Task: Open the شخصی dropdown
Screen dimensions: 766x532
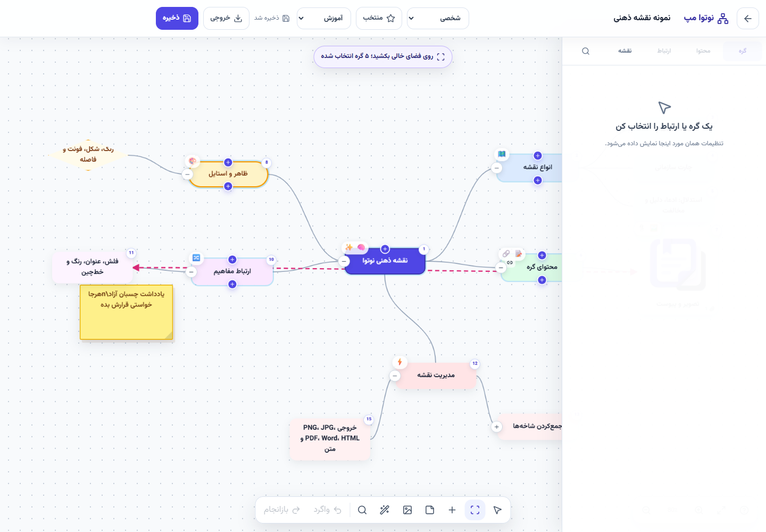Action: coord(438,18)
